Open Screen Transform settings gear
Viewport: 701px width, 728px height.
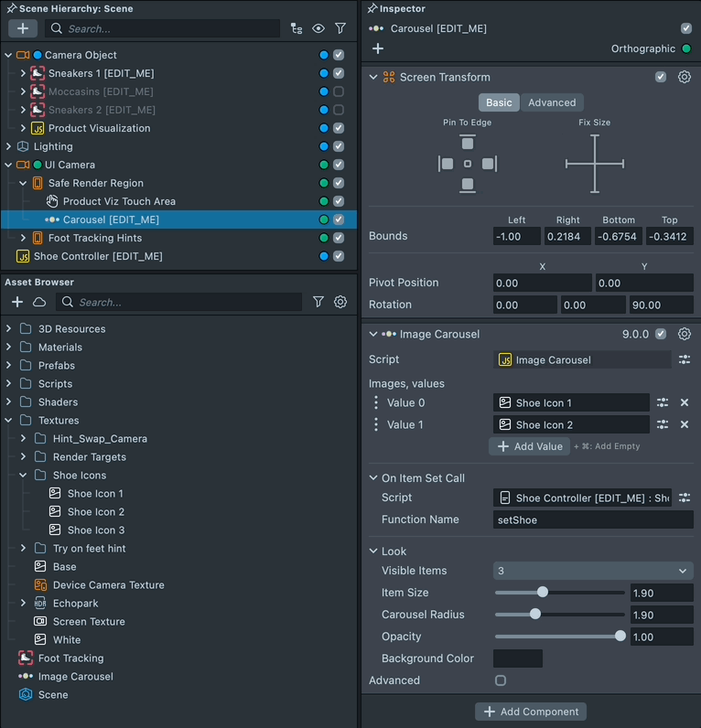point(684,78)
